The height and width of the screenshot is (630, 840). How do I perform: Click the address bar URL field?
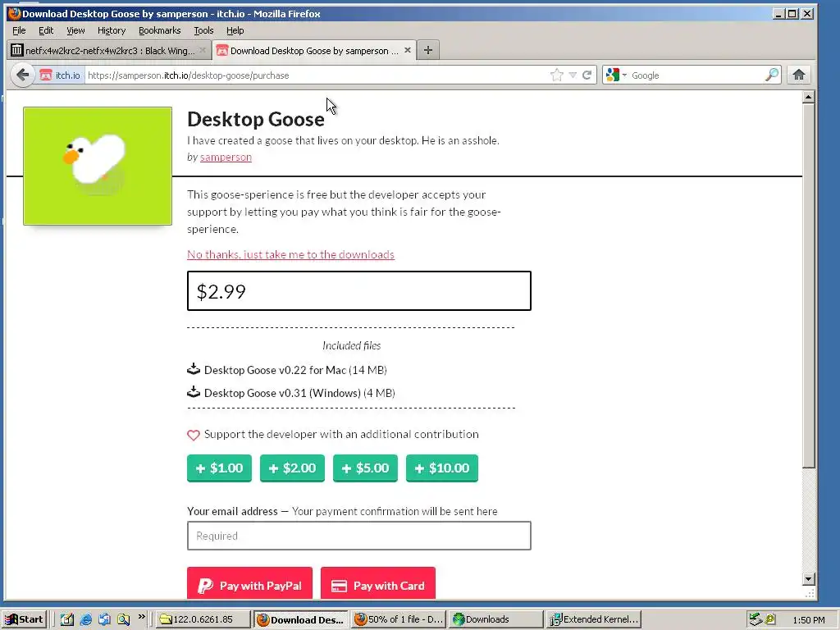[x=316, y=75]
